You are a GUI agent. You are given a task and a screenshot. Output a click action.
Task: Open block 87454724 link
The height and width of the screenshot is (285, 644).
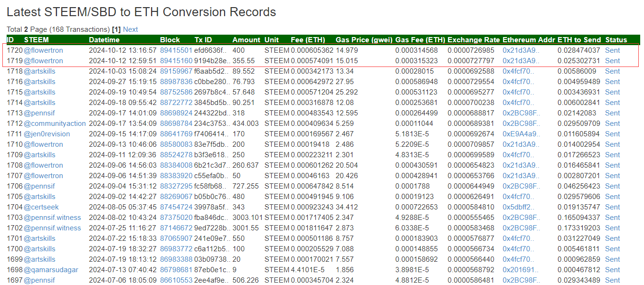coord(176,207)
